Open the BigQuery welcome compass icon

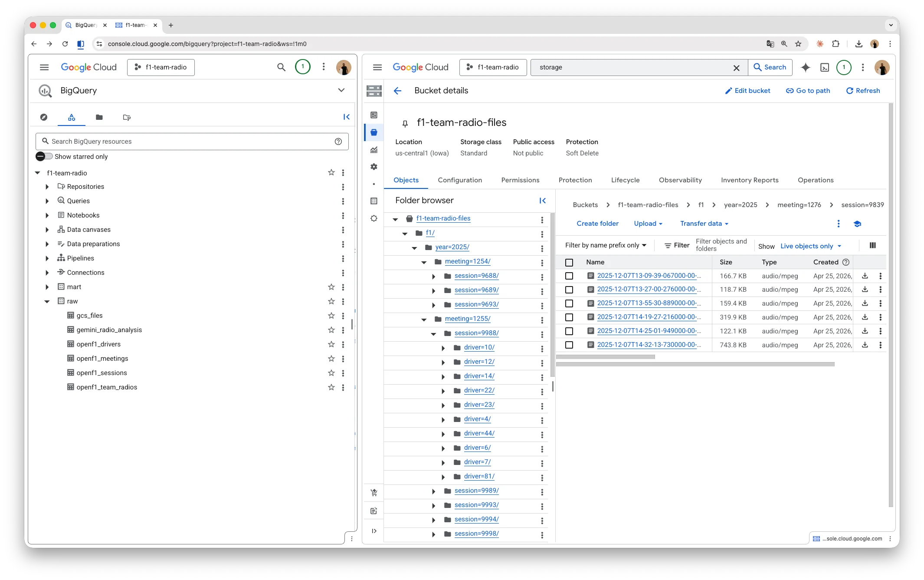tap(44, 117)
